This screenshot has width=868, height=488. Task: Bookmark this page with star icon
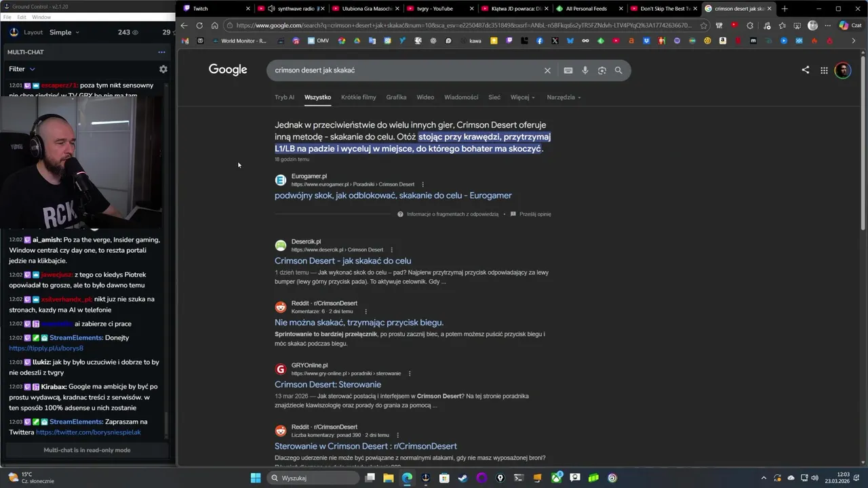tap(703, 26)
